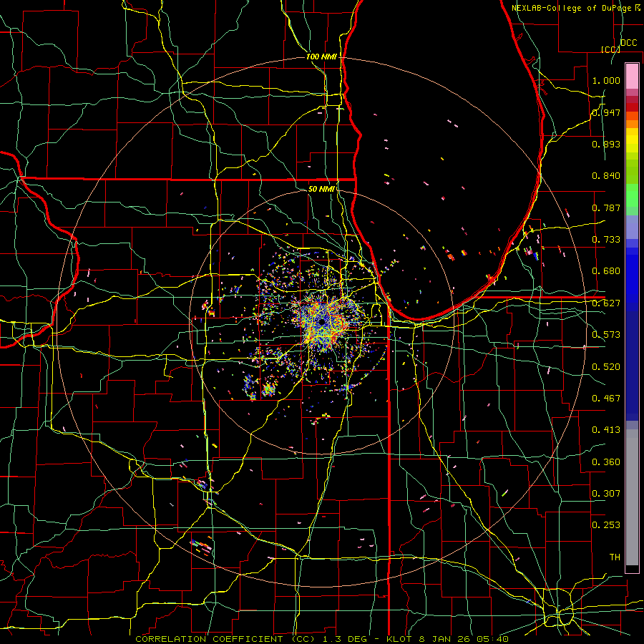This screenshot has width=644, height=644.
Task: Click the 0.467 legend value
Action: (606, 399)
